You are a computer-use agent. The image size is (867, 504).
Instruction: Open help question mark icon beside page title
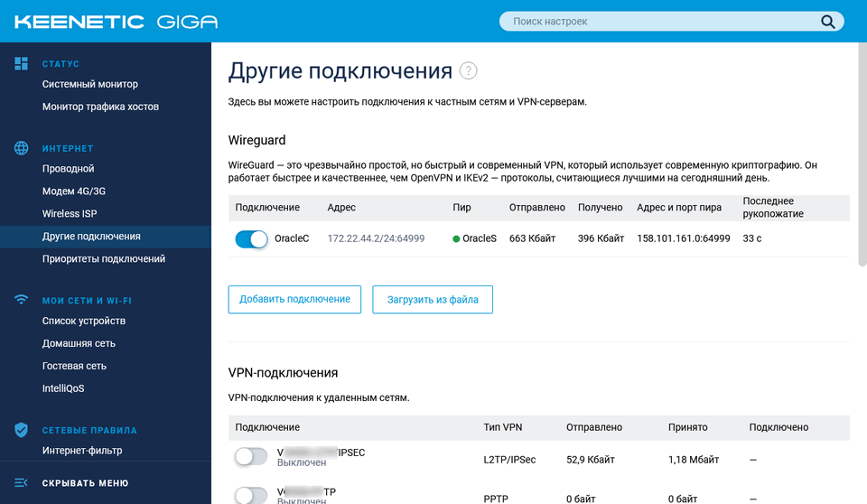point(469,70)
